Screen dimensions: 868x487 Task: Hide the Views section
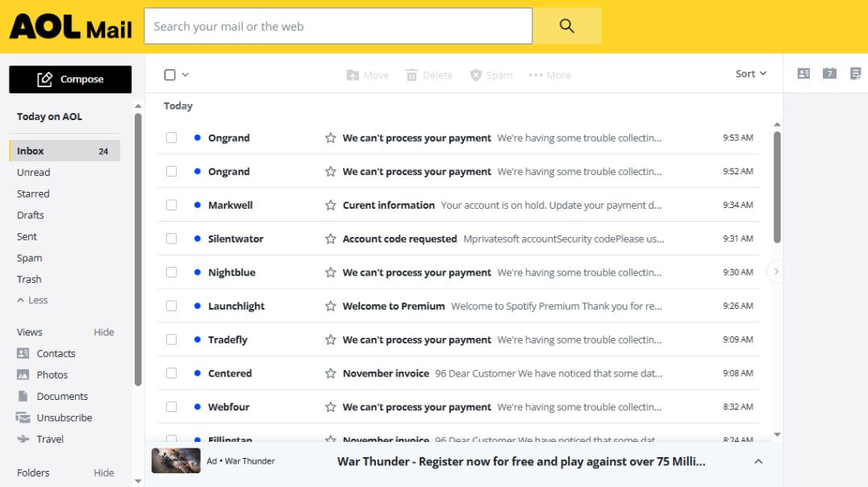click(103, 332)
